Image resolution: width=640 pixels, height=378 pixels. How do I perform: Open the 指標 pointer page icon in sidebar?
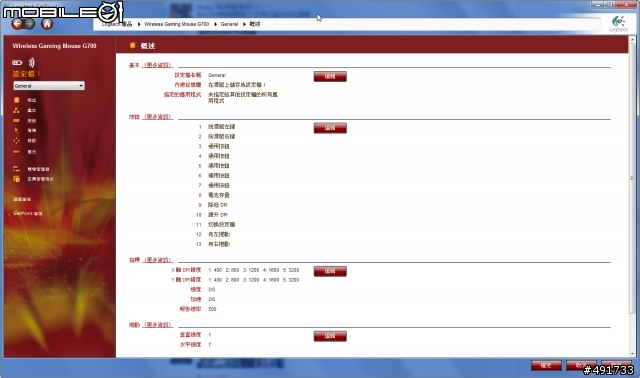[16, 130]
